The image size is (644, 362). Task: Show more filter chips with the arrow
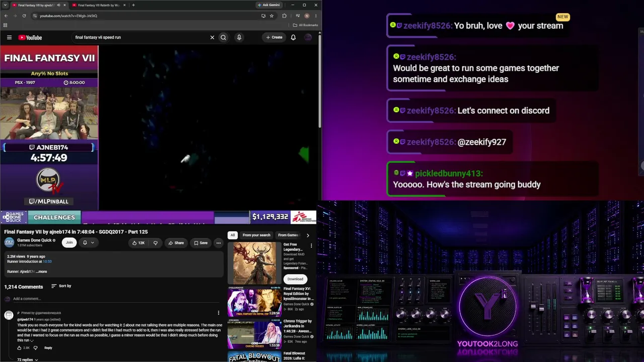tap(308, 235)
